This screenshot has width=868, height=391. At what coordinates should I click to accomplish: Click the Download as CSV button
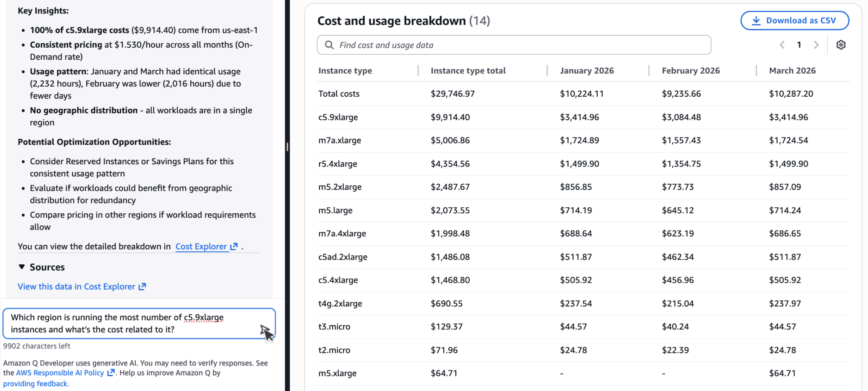794,20
